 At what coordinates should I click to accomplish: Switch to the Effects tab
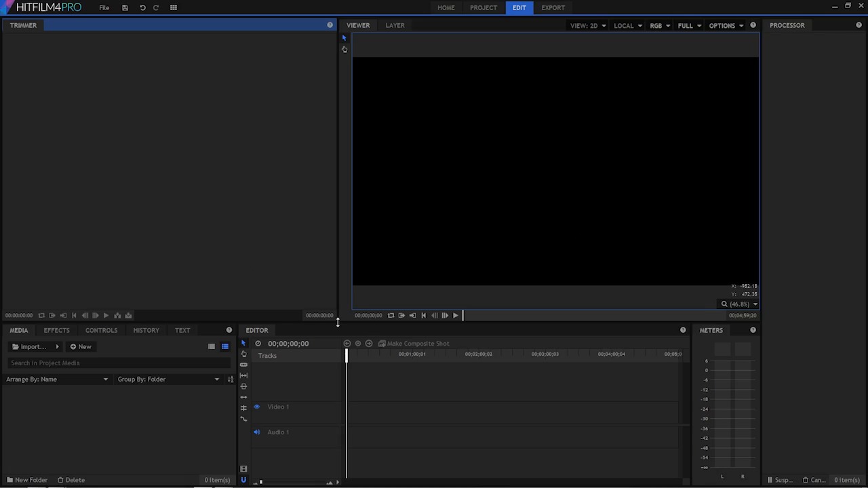pos(56,330)
